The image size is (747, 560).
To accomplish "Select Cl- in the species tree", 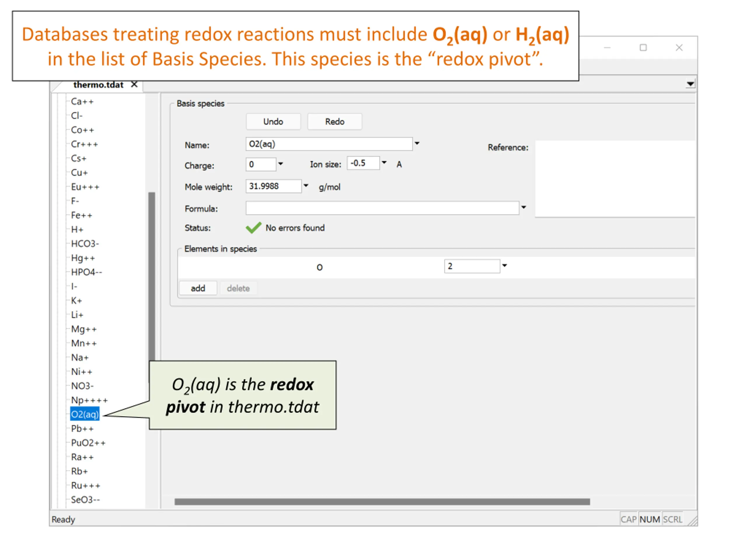I will 77,116.
